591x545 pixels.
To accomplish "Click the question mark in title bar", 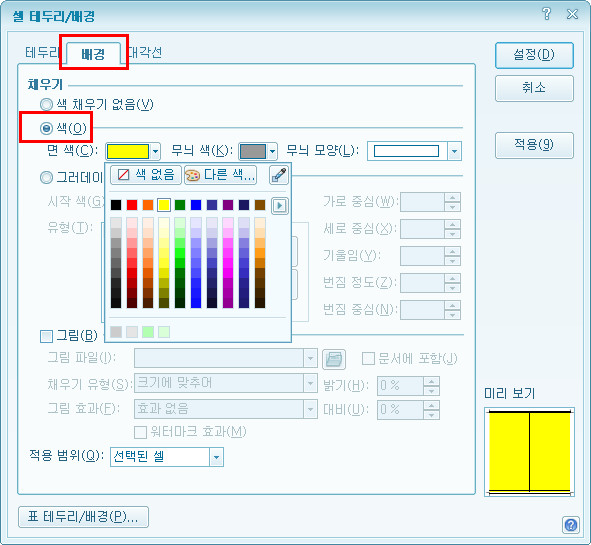I will [547, 14].
